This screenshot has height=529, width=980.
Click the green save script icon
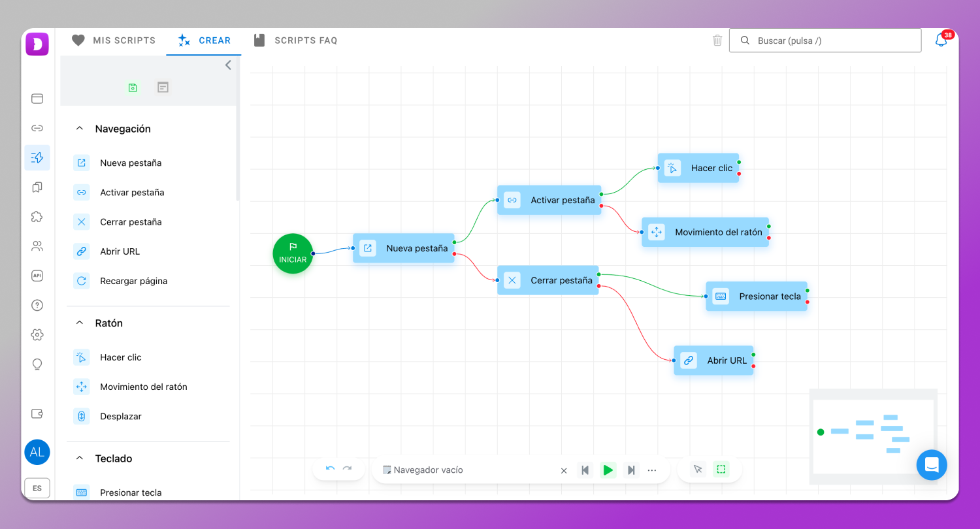[133, 88]
